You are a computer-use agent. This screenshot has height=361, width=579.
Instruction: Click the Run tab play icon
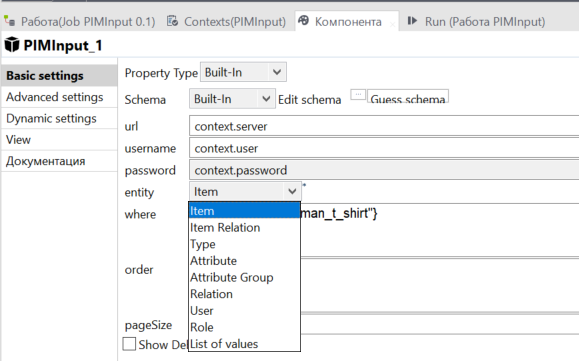tap(412, 21)
